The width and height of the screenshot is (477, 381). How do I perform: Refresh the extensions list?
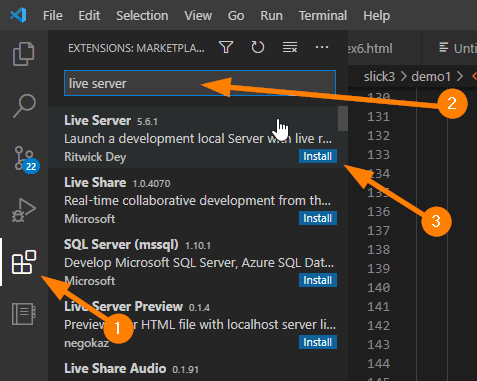258,48
